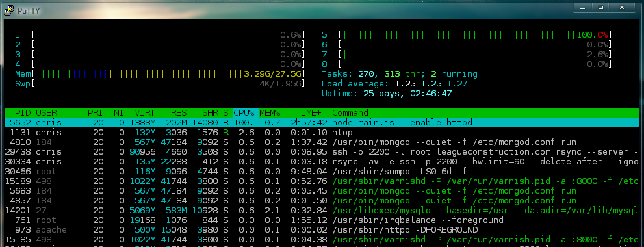Click the NI column header
This screenshot has height=247, width=644.
pyautogui.click(x=119, y=112)
